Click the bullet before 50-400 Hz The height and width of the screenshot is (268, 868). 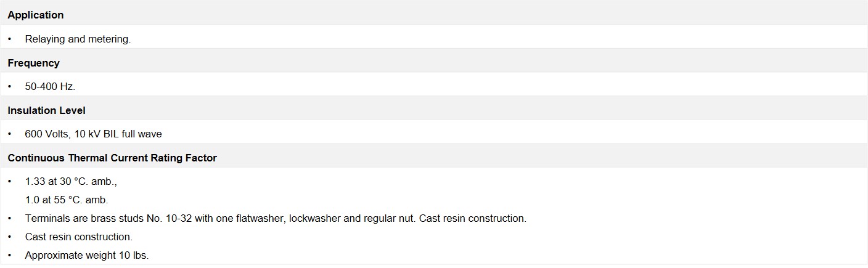pos(10,86)
